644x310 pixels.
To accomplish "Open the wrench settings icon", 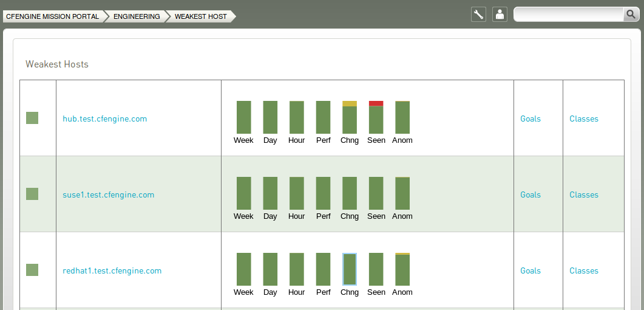I will [478, 15].
